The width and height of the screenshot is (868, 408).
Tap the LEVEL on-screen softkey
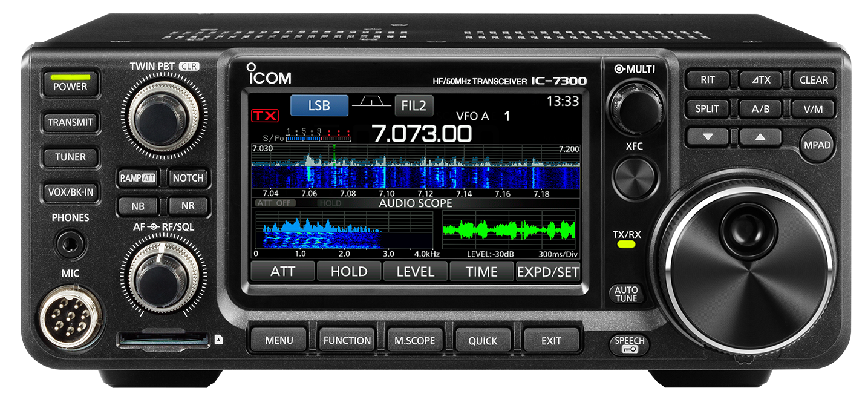pos(416,271)
